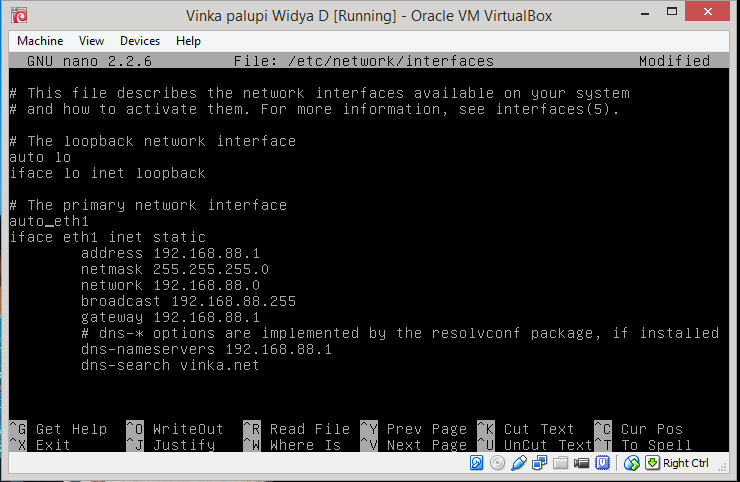This screenshot has width=740, height=482.
Task: Click the ^X Exit shortcut
Action: 40,445
